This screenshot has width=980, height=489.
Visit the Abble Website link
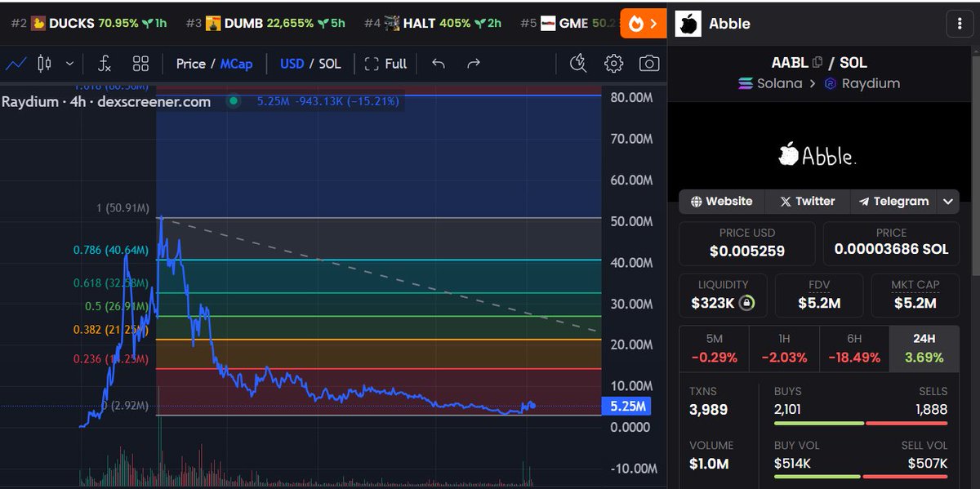pos(721,201)
